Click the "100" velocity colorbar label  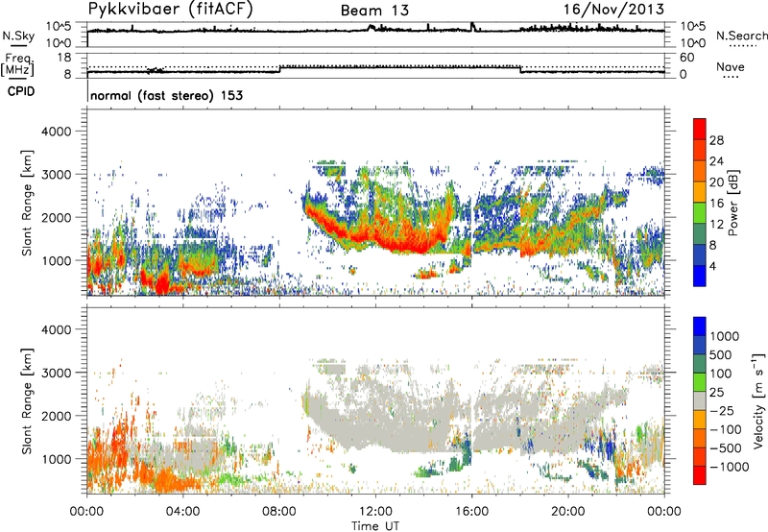coord(721,374)
